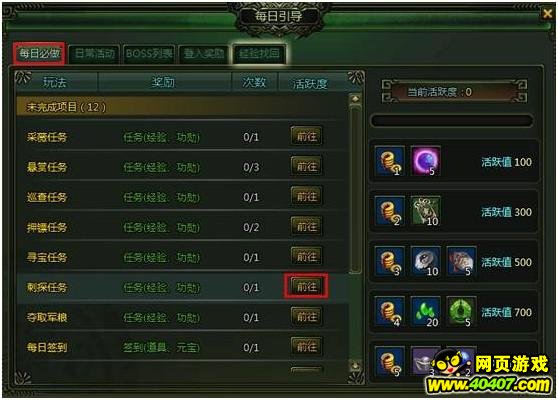Click gold coin icon in 活跃值 300 row

click(x=390, y=210)
